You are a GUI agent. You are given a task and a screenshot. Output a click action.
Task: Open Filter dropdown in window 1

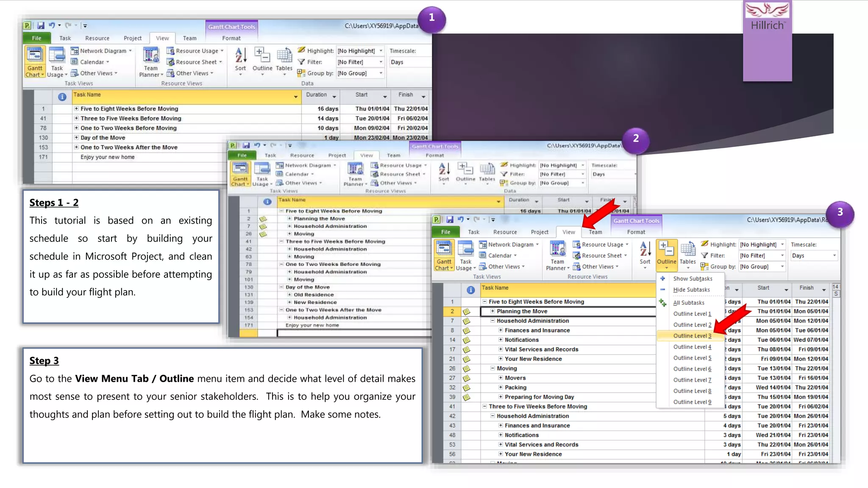[x=381, y=62]
